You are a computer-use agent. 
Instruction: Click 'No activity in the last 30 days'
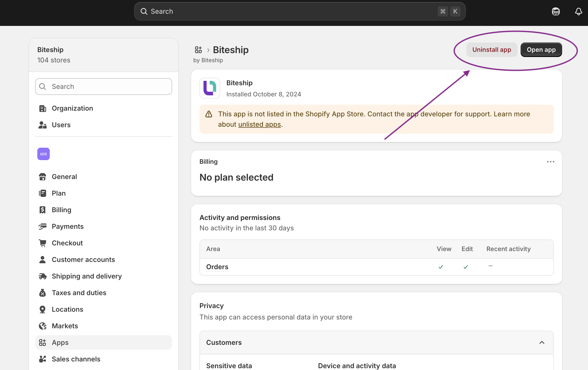(x=247, y=228)
